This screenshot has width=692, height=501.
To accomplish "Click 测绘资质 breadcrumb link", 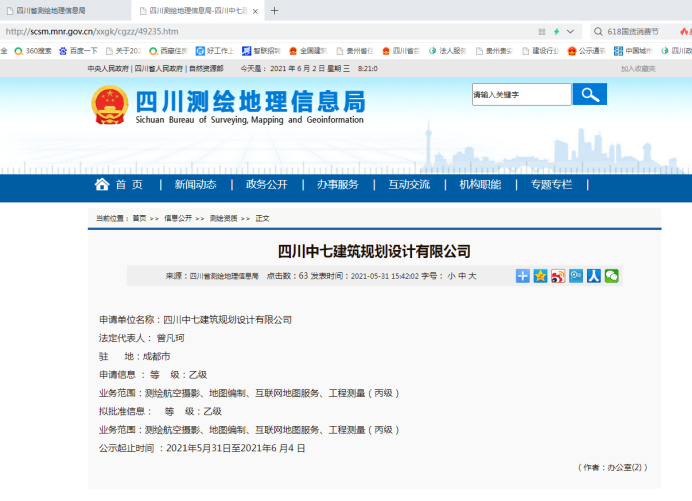I will [223, 218].
